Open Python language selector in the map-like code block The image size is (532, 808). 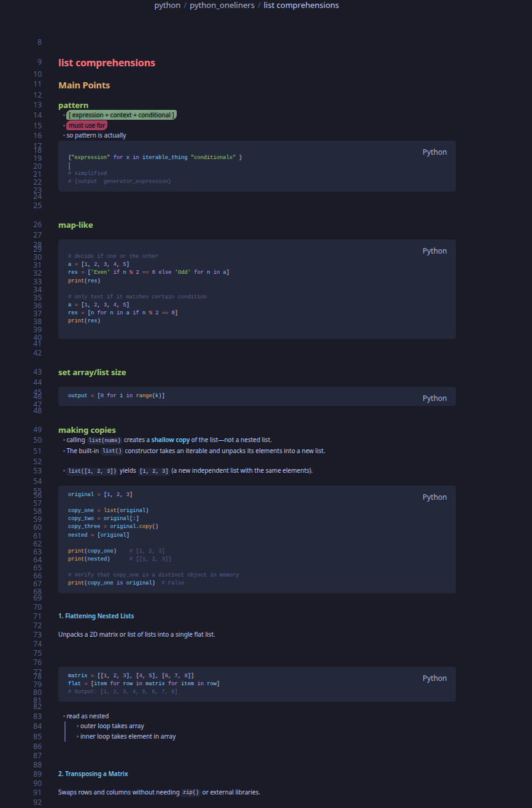[x=434, y=251]
